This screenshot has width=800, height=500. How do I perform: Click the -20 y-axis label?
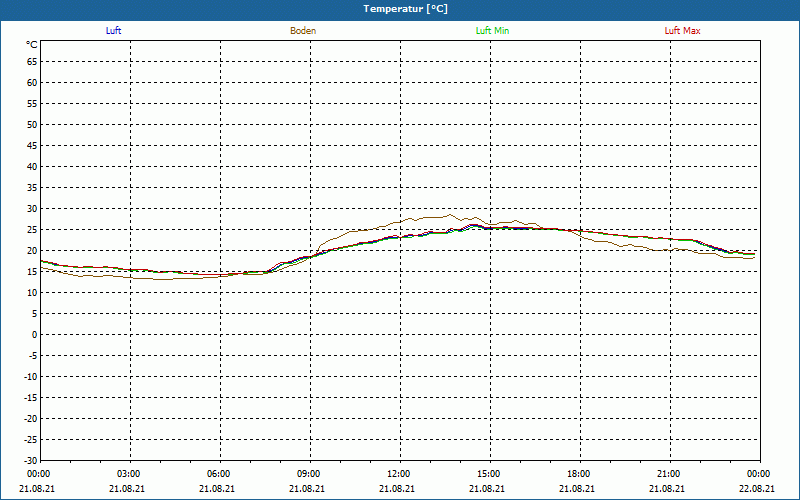[31, 418]
